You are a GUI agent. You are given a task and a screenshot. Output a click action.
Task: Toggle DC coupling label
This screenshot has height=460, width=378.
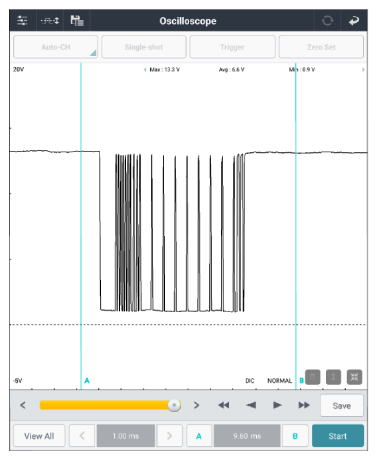click(250, 381)
